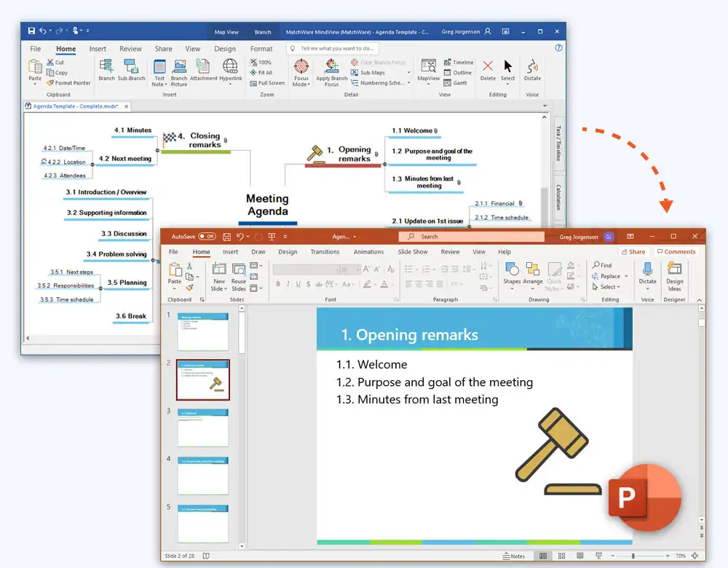Open the Shapes gallery in PowerPoint
Image resolution: width=728 pixels, height=568 pixels.
click(x=512, y=277)
